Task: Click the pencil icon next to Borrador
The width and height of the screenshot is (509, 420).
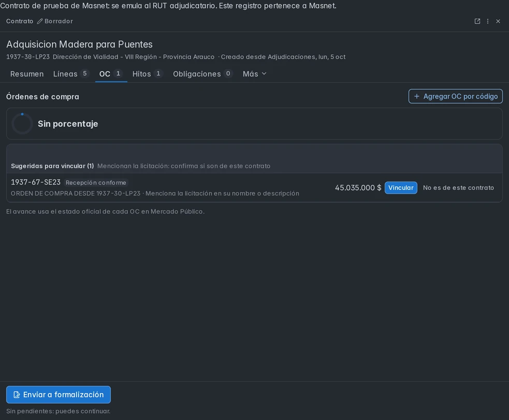Action: click(x=39, y=21)
